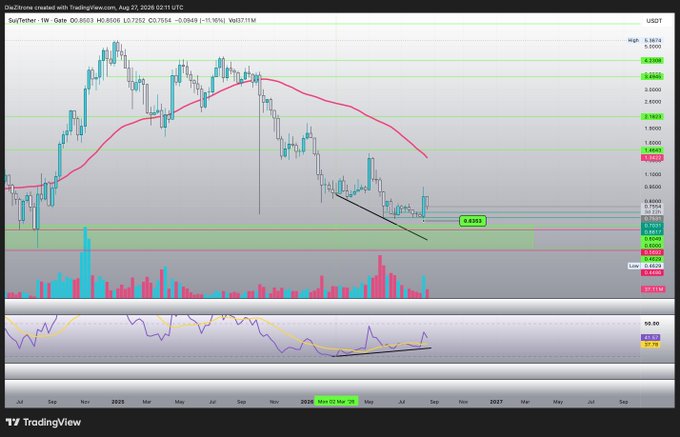Click the green support zone rectangle

[x=269, y=237]
